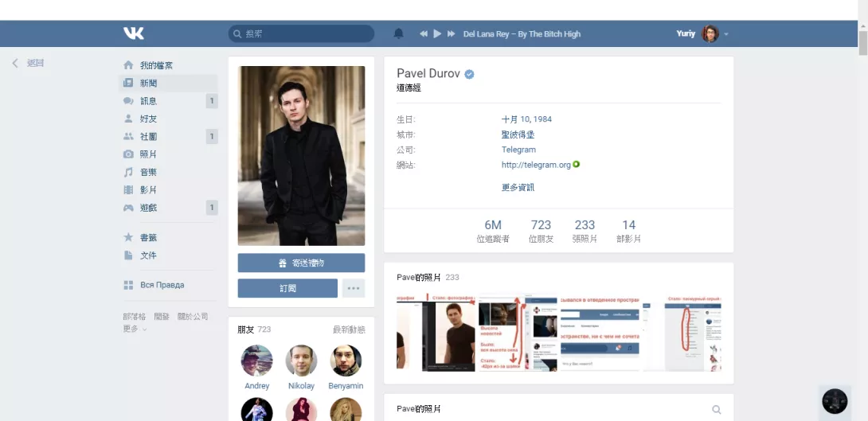Open the 好友 friends icon
This screenshot has width=868, height=421.
[128, 119]
